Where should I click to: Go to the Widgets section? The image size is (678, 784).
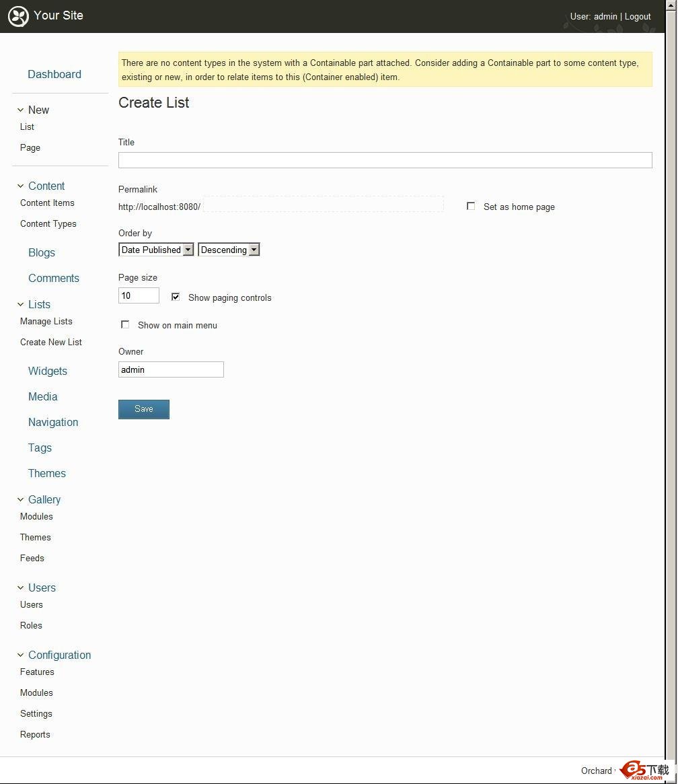[48, 371]
